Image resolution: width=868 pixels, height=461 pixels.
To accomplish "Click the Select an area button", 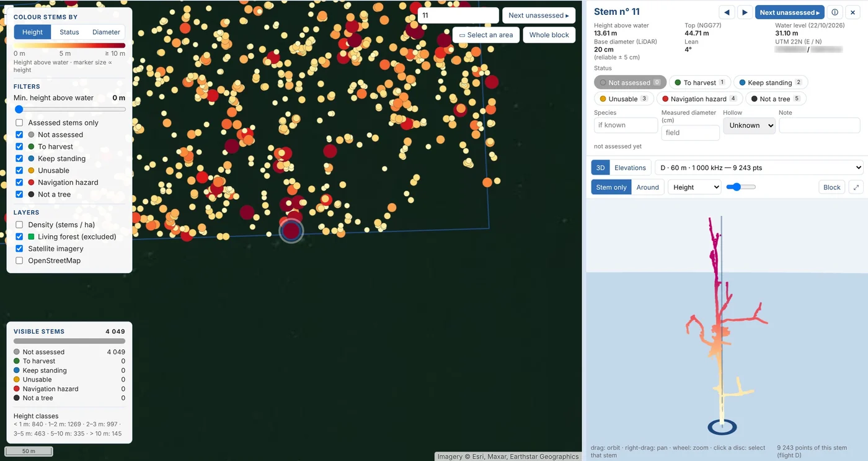I will (486, 35).
